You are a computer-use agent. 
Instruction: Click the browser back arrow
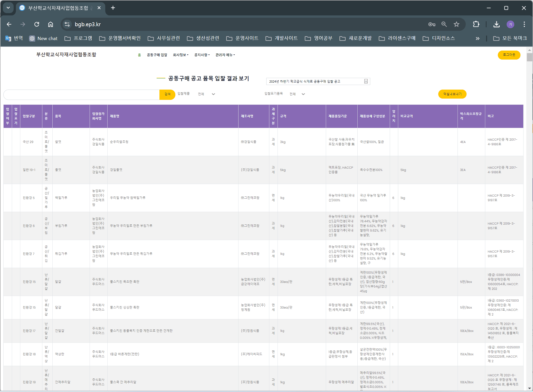pyautogui.click(x=9, y=24)
